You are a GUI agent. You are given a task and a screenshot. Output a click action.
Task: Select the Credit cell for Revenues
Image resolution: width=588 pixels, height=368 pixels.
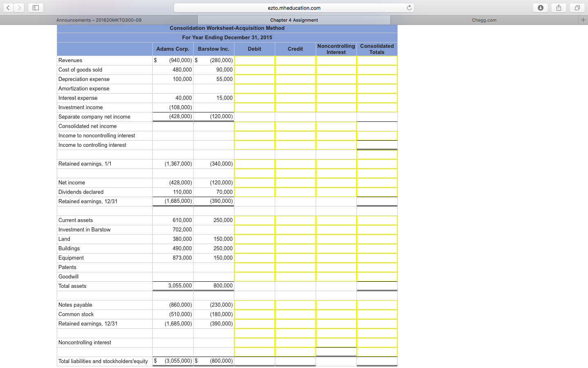point(295,61)
